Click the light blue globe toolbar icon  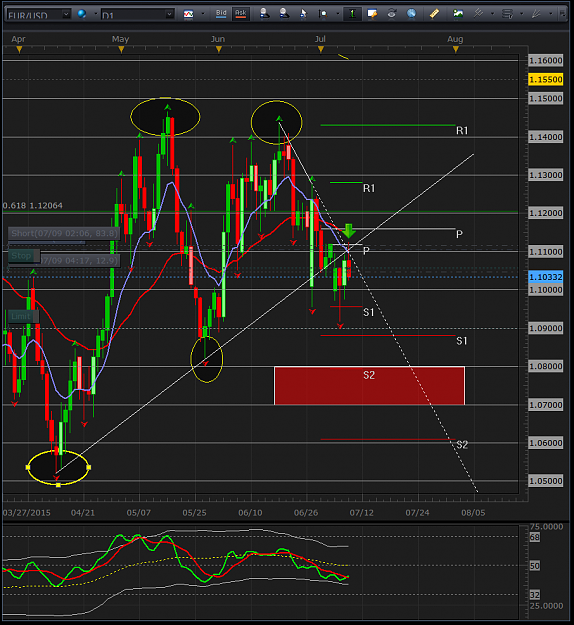point(411,14)
